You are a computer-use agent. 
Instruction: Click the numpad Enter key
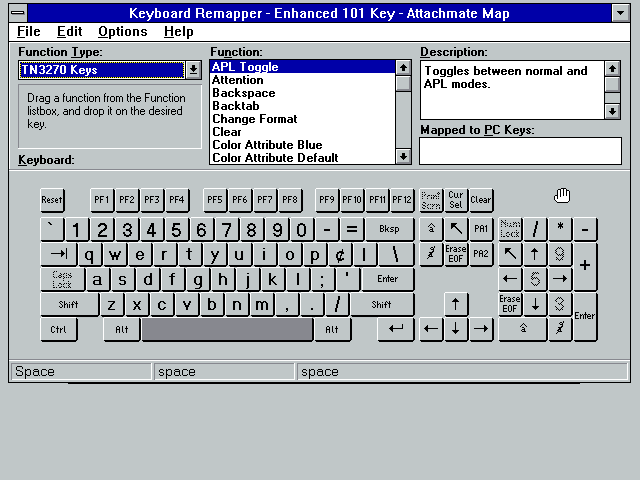[585, 317]
